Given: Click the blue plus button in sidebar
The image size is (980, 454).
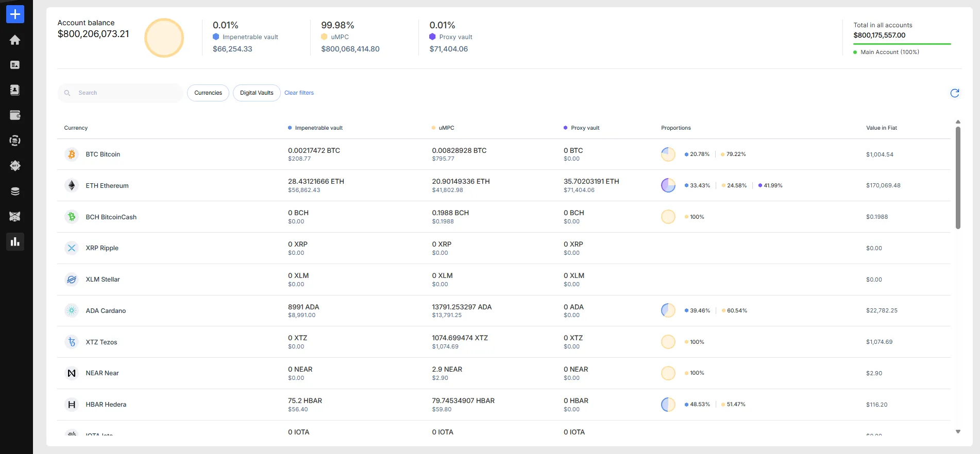Looking at the screenshot, I should 15,14.
